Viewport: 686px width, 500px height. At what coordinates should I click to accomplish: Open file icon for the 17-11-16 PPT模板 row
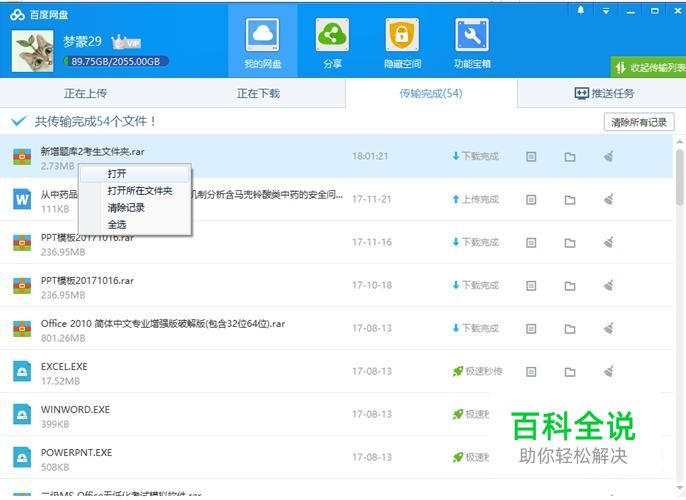pyautogui.click(x=531, y=243)
